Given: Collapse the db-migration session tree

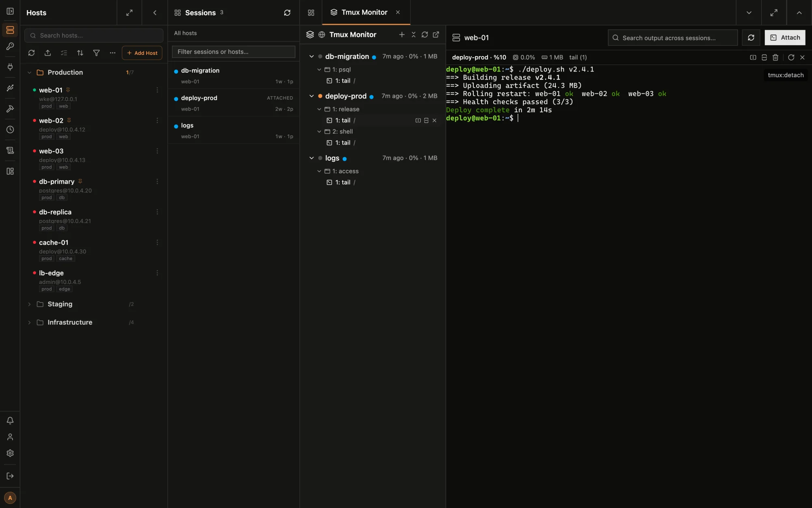Looking at the screenshot, I should click(x=311, y=56).
